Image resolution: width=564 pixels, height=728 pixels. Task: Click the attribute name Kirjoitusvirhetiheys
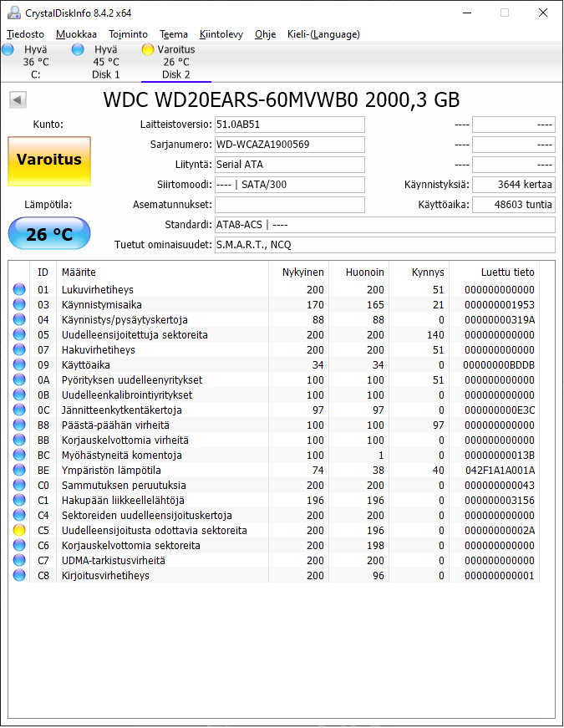(105, 576)
